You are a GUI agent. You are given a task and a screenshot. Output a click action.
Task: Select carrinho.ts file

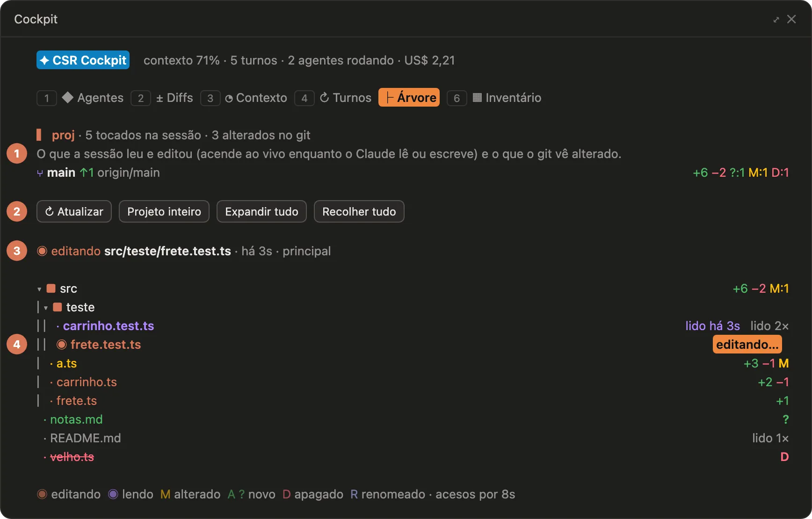pyautogui.click(x=87, y=382)
